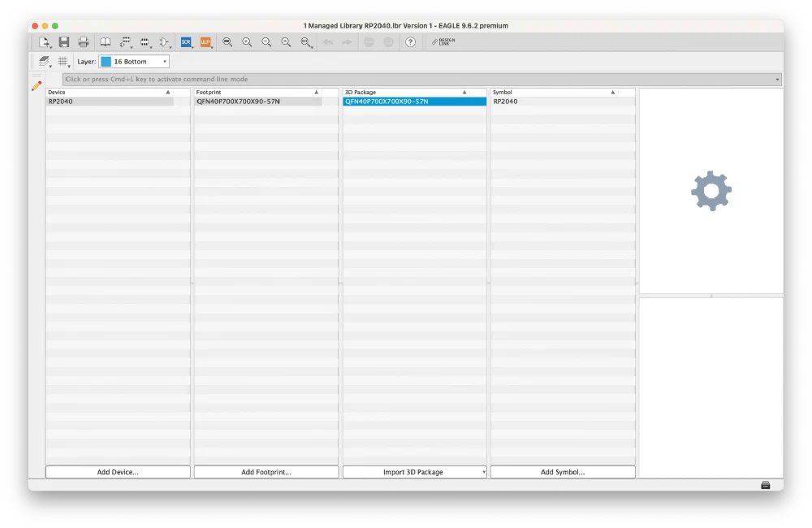The image size is (812, 528).
Task: Open the grid settings icon
Action: click(63, 62)
